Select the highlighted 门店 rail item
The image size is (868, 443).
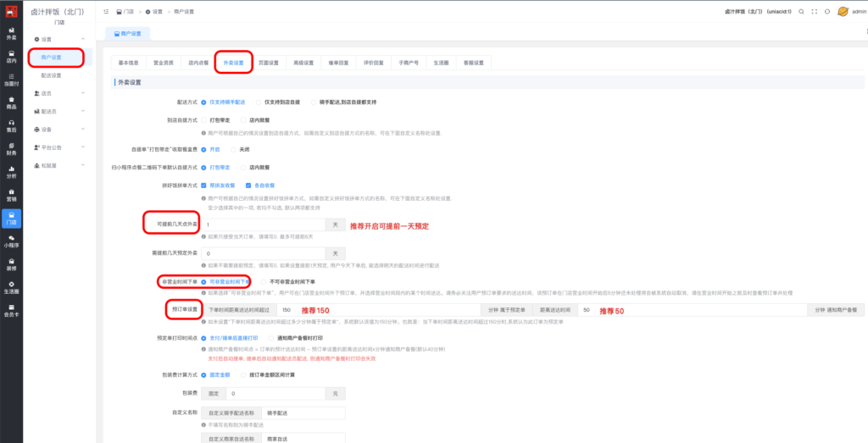coord(11,218)
